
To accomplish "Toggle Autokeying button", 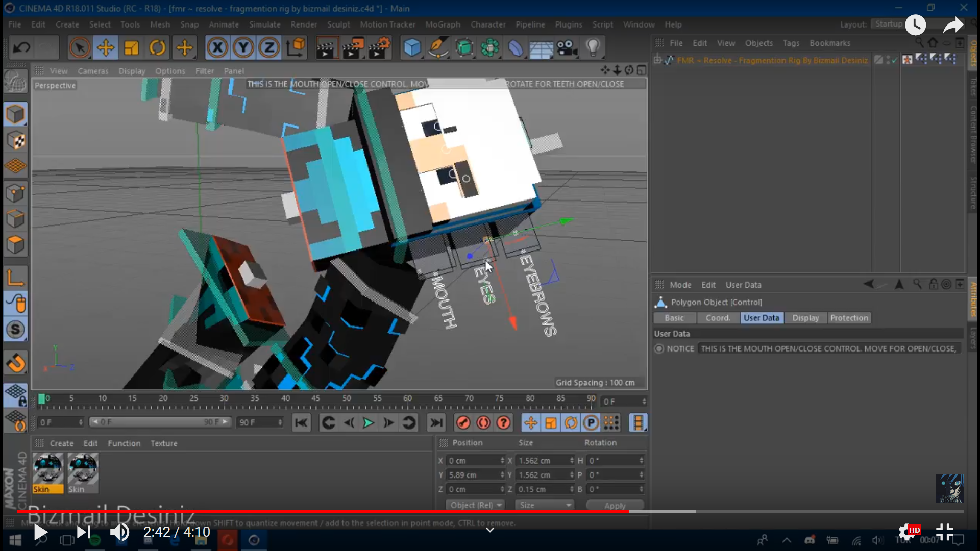I will pyautogui.click(x=483, y=422).
